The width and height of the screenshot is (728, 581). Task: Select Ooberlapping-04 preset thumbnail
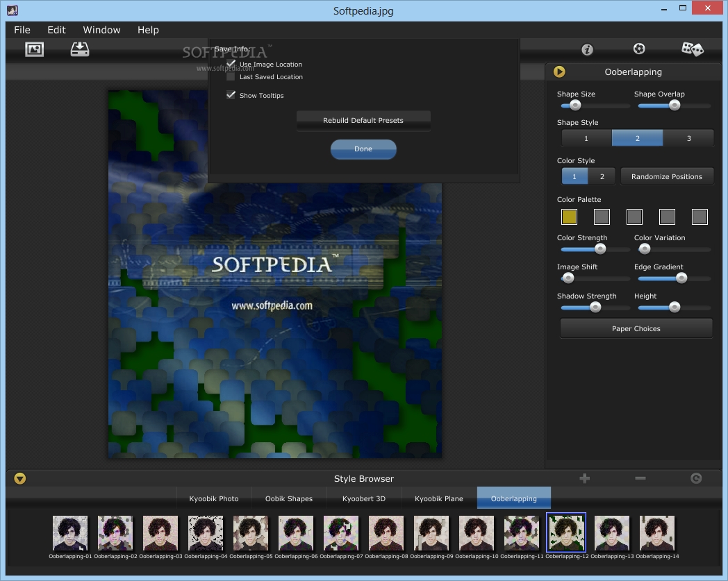pyautogui.click(x=206, y=532)
